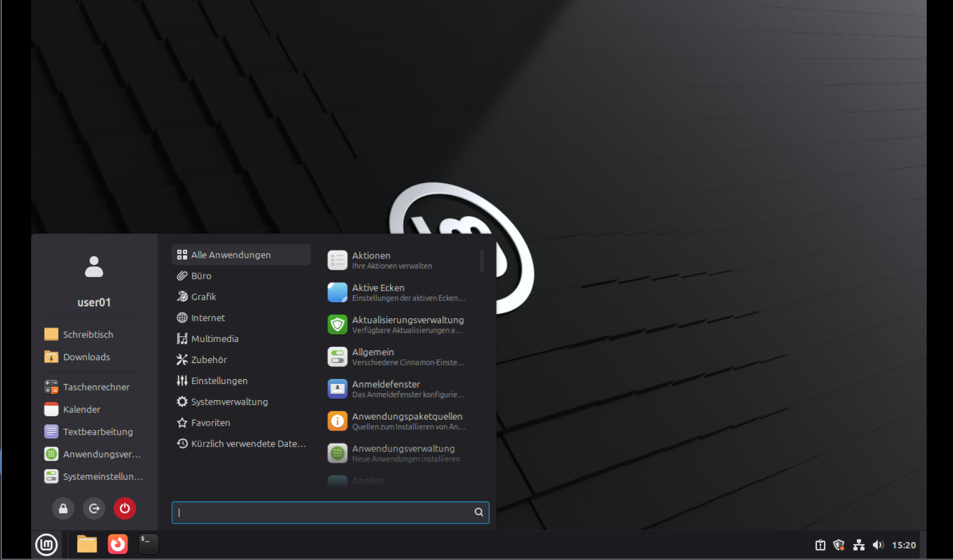Click the log out icon button
The width and height of the screenshot is (953, 560).
94,509
